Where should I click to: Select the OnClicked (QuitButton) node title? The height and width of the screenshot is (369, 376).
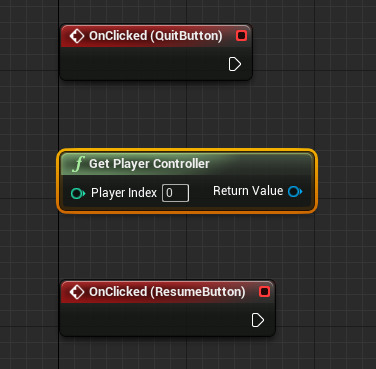click(155, 36)
